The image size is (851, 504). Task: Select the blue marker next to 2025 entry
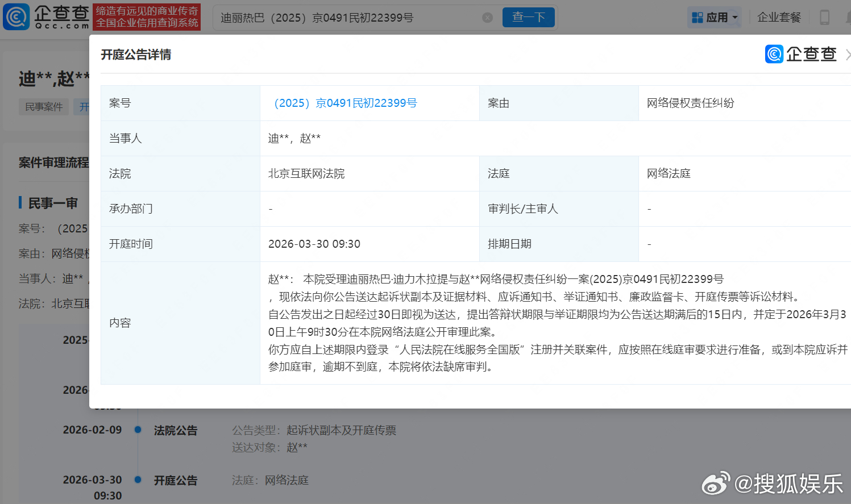pos(137,340)
